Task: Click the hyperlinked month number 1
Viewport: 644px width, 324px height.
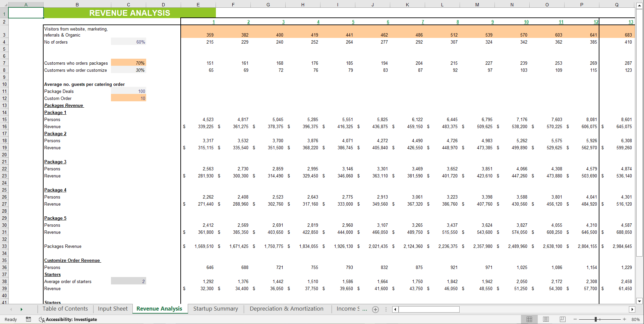Action: pos(214,22)
